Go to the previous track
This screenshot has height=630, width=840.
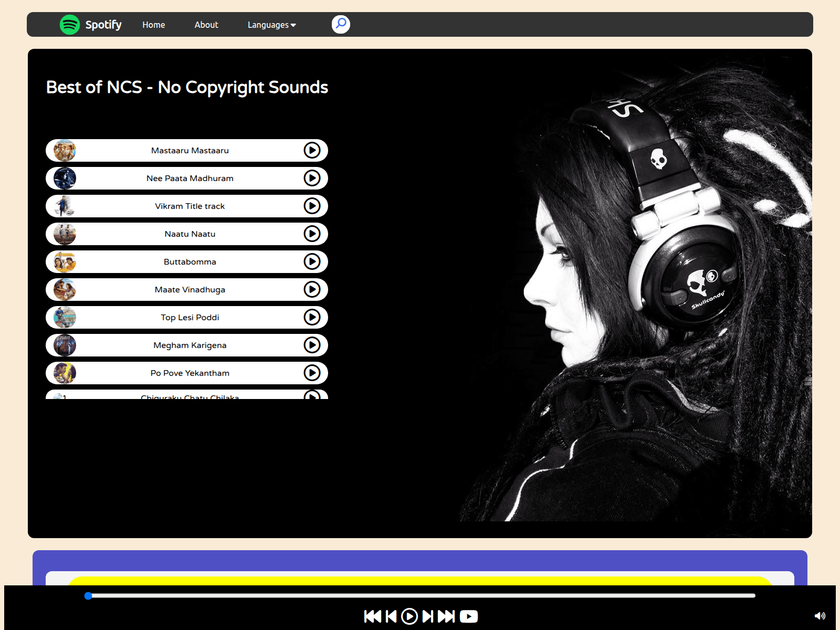pyautogui.click(x=391, y=616)
